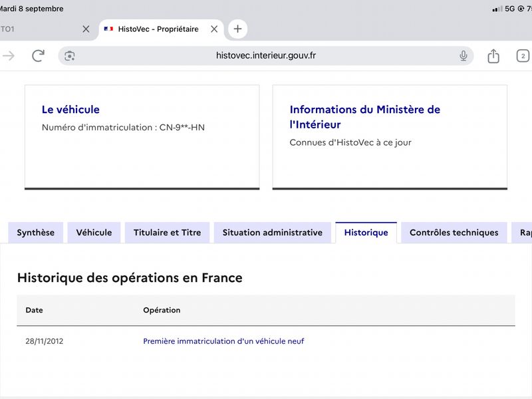Click Première immatriculation d'un véhicule neuf link
Viewport: 532px width, 399px height.
(223, 341)
